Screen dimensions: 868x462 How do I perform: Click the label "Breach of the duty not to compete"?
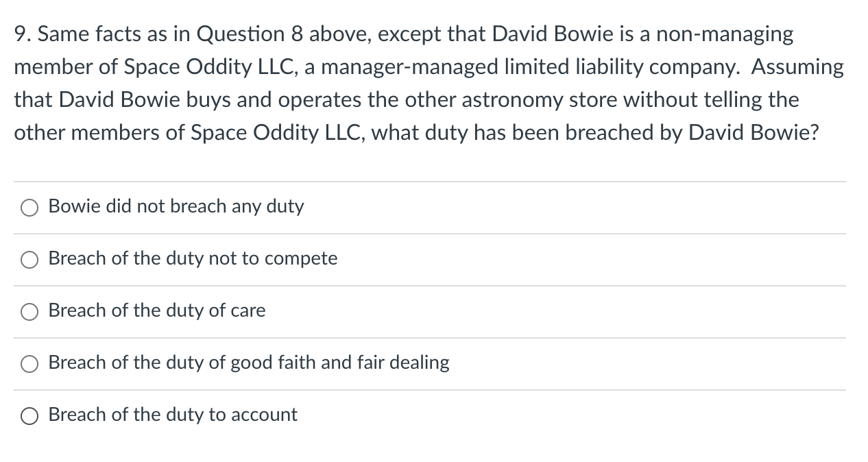(193, 258)
